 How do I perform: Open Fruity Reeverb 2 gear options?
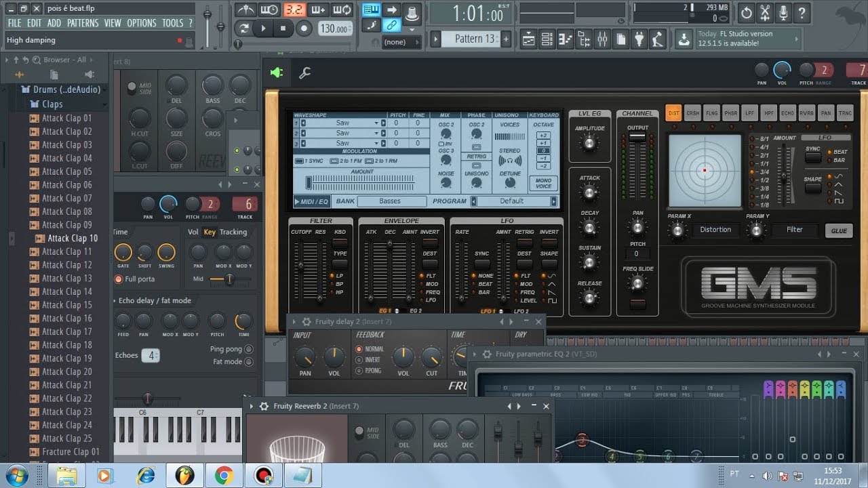(x=264, y=406)
